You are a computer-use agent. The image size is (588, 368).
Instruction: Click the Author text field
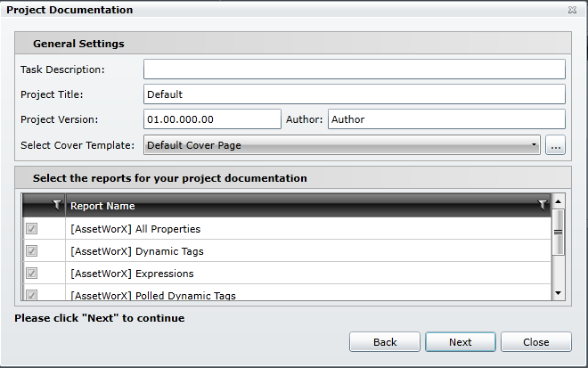coord(446,119)
